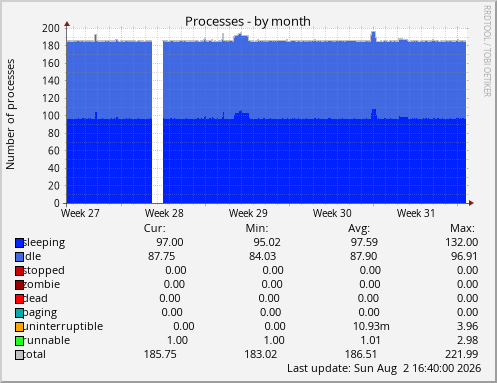The height and width of the screenshot is (383, 497).
Task: Click the 'Week 29' axis label
Action: click(248, 213)
